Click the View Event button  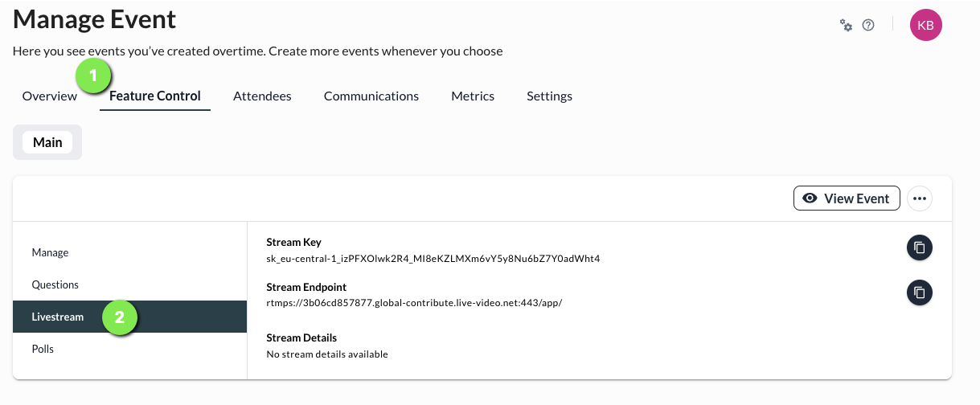pos(846,198)
